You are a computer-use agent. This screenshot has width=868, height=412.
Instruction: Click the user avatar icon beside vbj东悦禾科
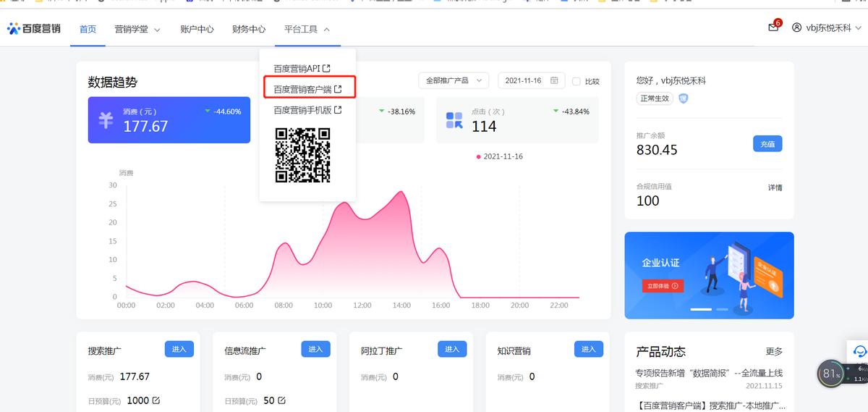pyautogui.click(x=797, y=28)
